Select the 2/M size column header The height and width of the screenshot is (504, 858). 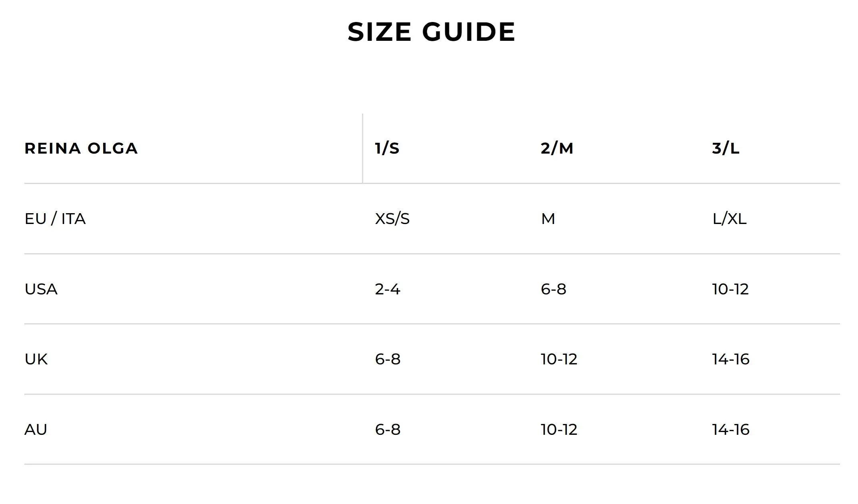(x=557, y=148)
